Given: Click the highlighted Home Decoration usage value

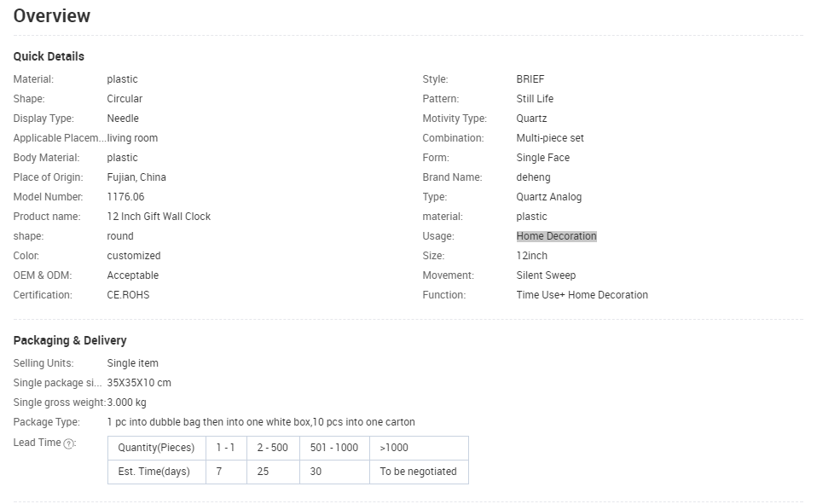Looking at the screenshot, I should click(556, 236).
